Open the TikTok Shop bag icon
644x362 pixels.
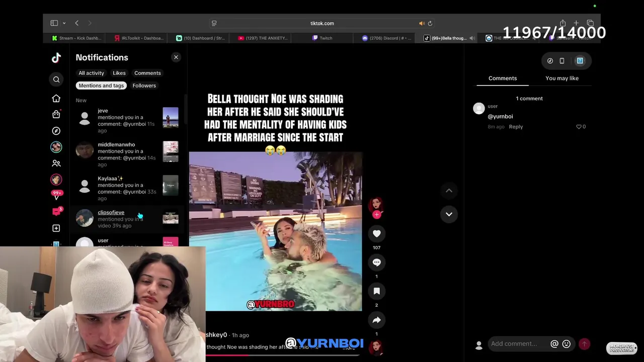point(56,114)
